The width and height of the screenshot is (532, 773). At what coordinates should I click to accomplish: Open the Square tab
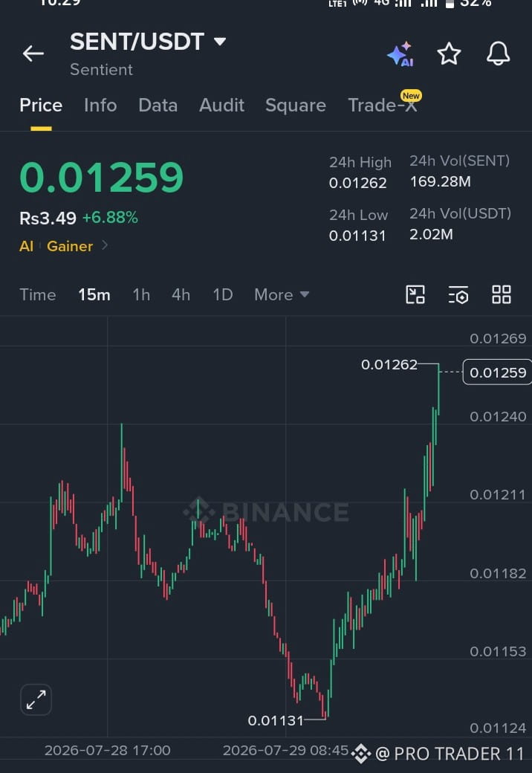click(296, 106)
